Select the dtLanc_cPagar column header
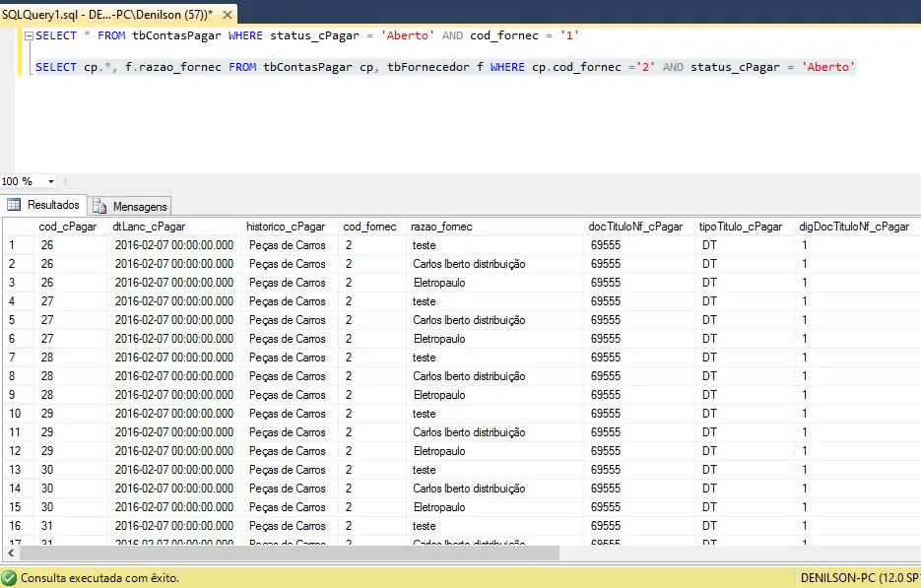 pyautogui.click(x=150, y=227)
